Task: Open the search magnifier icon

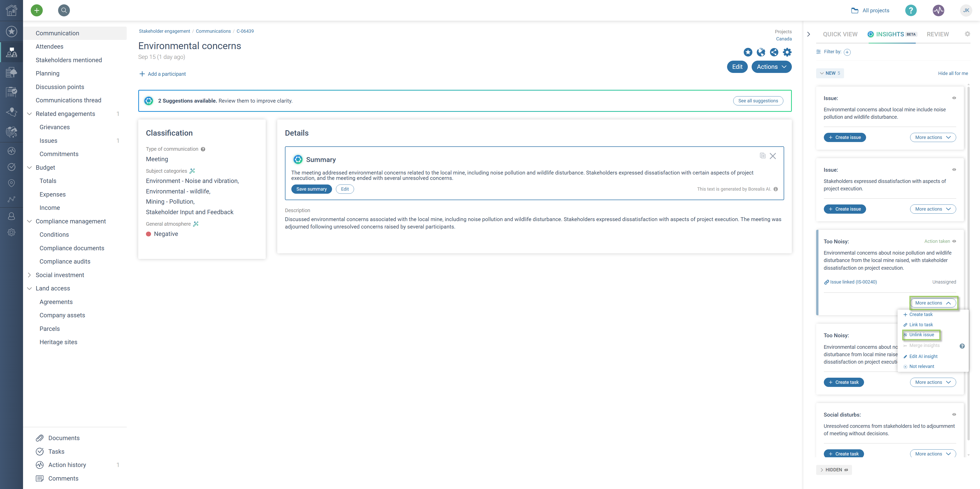Action: 64,10
